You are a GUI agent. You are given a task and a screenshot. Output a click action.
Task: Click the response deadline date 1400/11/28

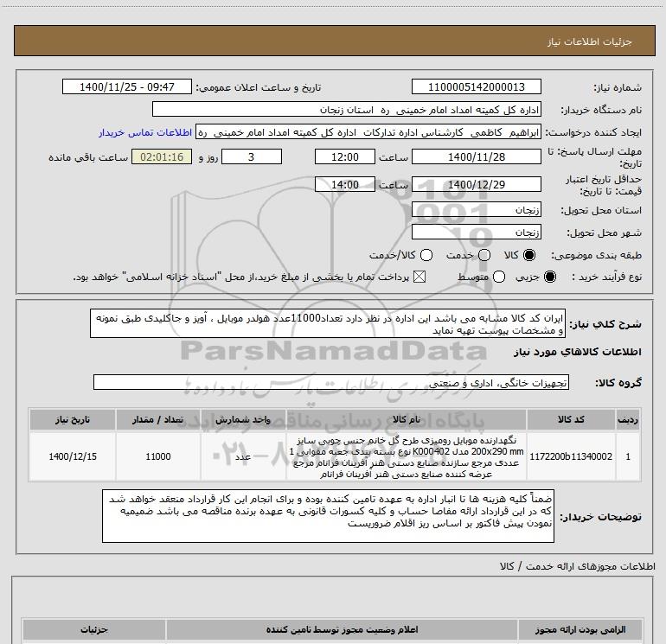(x=476, y=156)
